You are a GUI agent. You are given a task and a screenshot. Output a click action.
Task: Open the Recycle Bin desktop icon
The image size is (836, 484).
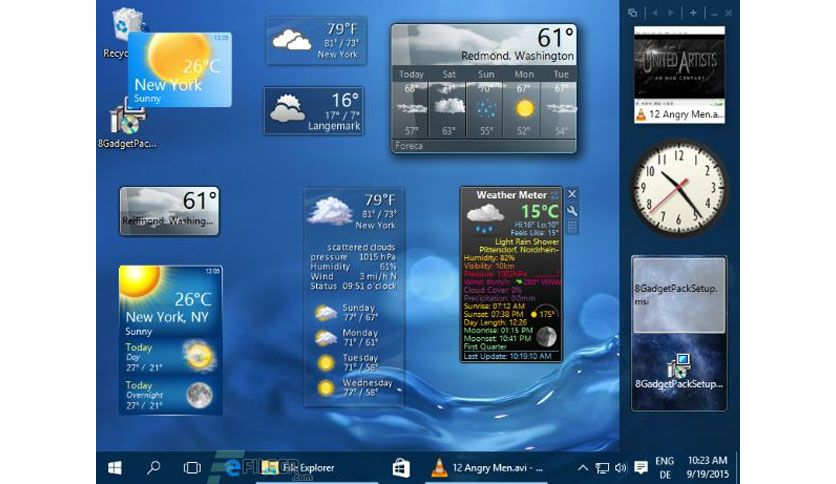[x=127, y=24]
